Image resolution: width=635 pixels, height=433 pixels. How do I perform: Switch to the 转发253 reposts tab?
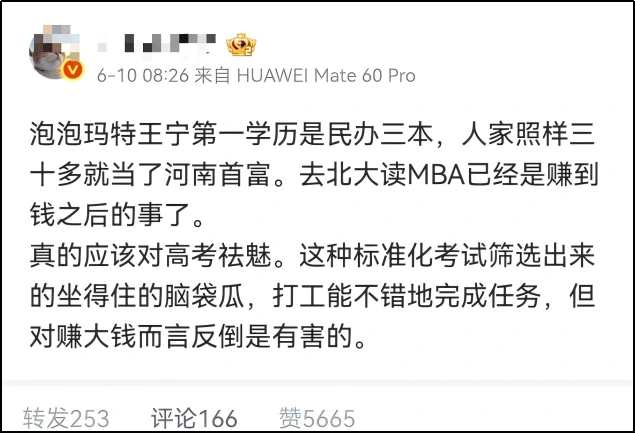coord(66,418)
